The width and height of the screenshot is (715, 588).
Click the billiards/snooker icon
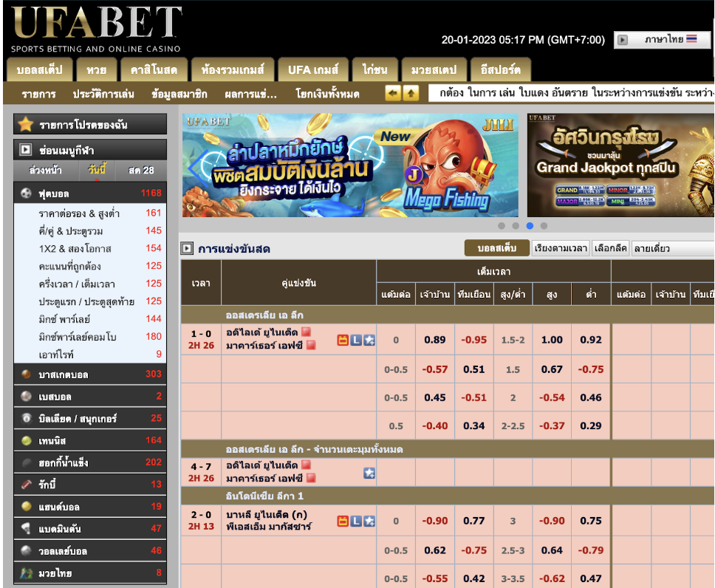[x=26, y=418]
